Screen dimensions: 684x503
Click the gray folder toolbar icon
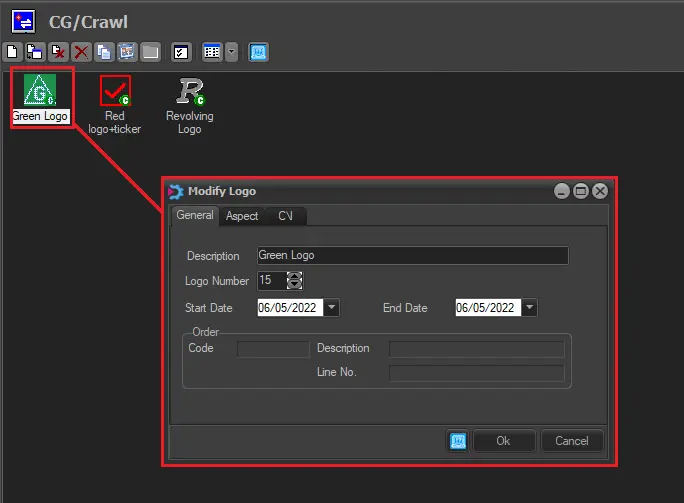click(150, 51)
